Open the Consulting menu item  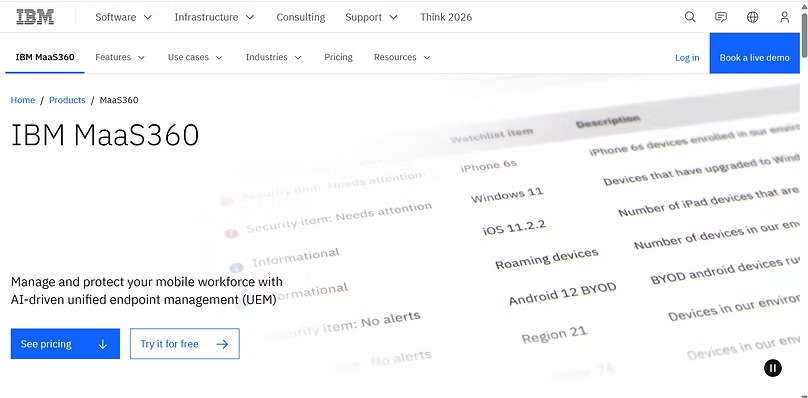300,17
